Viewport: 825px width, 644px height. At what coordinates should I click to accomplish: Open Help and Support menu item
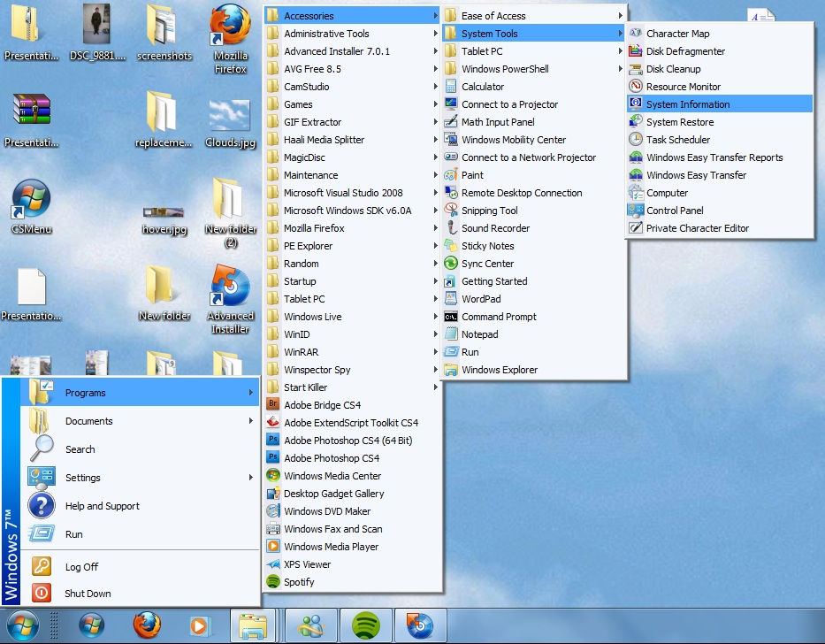point(140,506)
